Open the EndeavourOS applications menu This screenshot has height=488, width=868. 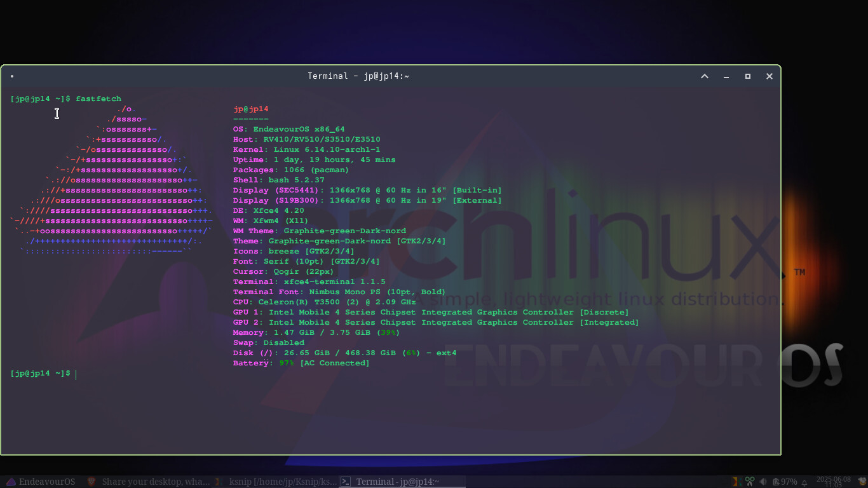click(x=41, y=482)
